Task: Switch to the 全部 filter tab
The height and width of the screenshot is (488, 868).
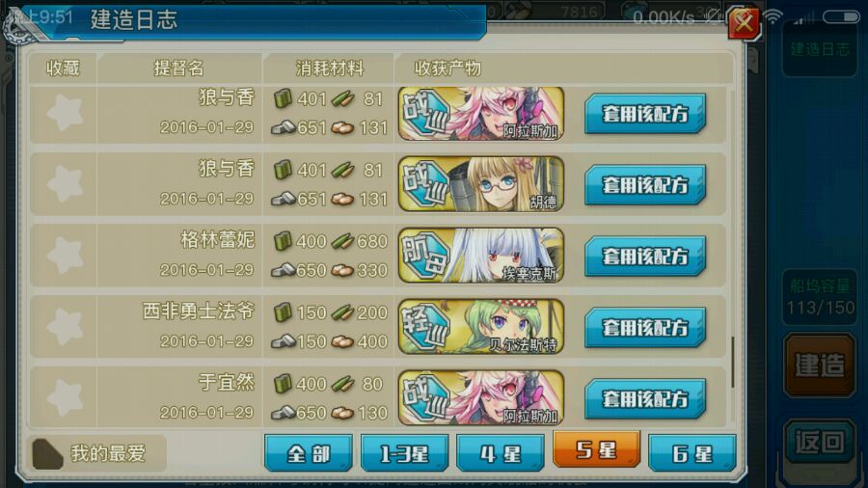Action: point(309,453)
